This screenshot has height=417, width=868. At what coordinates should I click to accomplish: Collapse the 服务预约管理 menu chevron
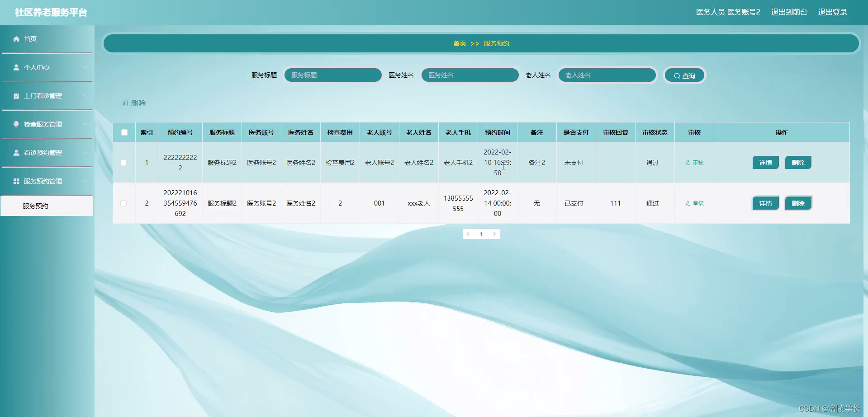[85, 181]
